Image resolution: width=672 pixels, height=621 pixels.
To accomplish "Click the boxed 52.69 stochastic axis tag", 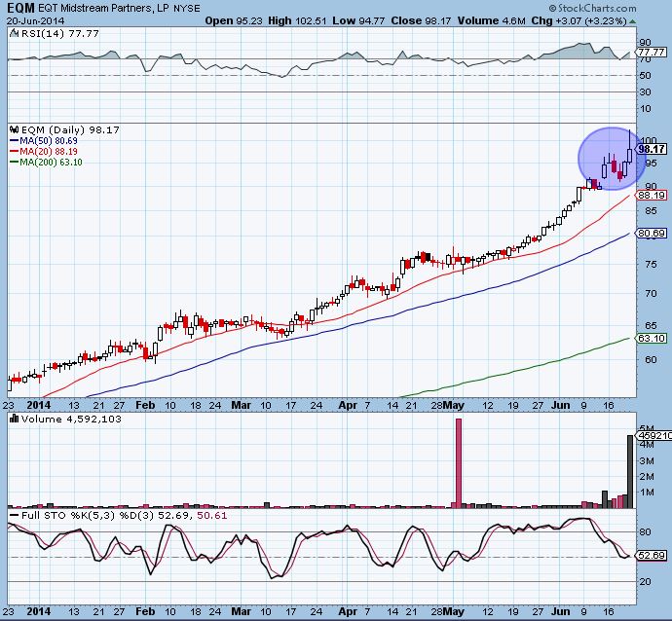I will pyautogui.click(x=651, y=556).
